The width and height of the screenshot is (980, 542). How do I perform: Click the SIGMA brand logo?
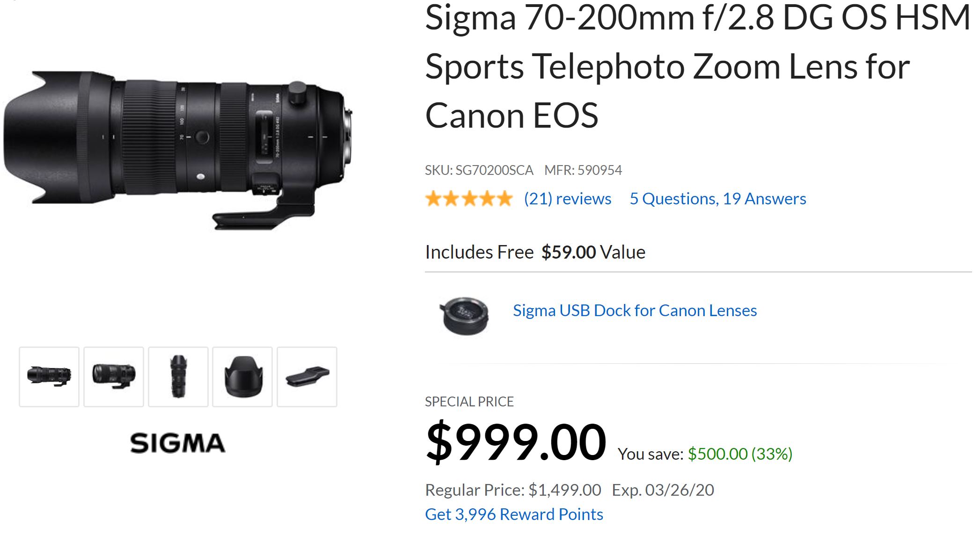[x=177, y=443]
